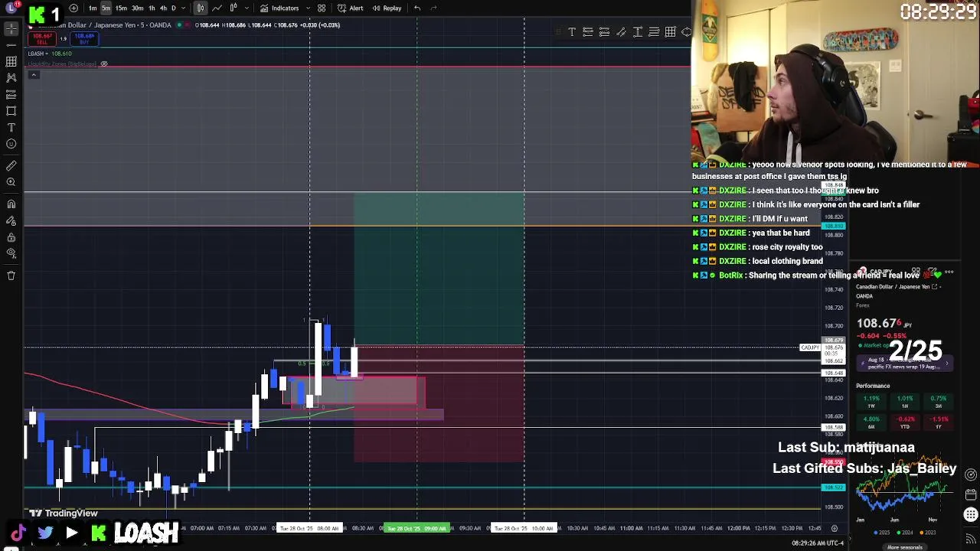Click the blue BUY price button

point(84,38)
